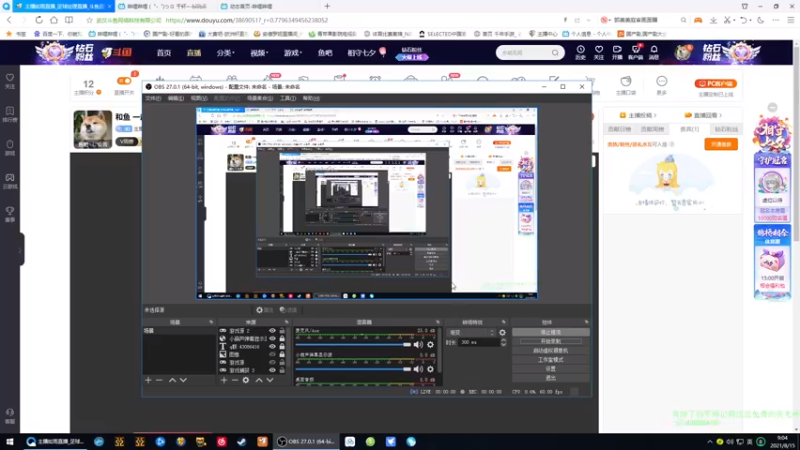Expand 视频 dropdown in Douyu navigation
Screen dimensions: 800x450
pyautogui.click(x=259, y=53)
